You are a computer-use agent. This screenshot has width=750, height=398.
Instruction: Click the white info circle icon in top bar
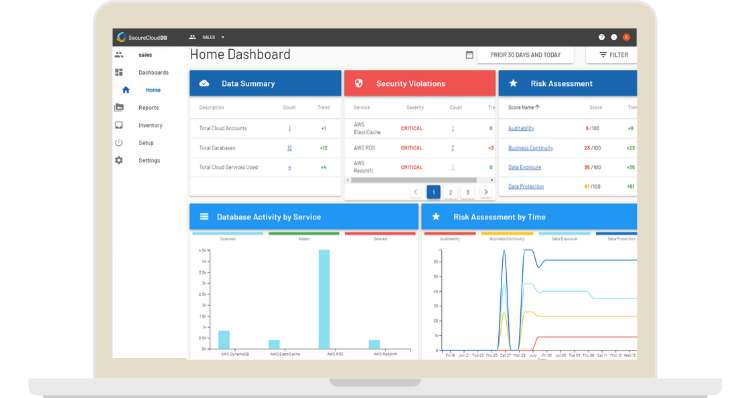pos(614,37)
